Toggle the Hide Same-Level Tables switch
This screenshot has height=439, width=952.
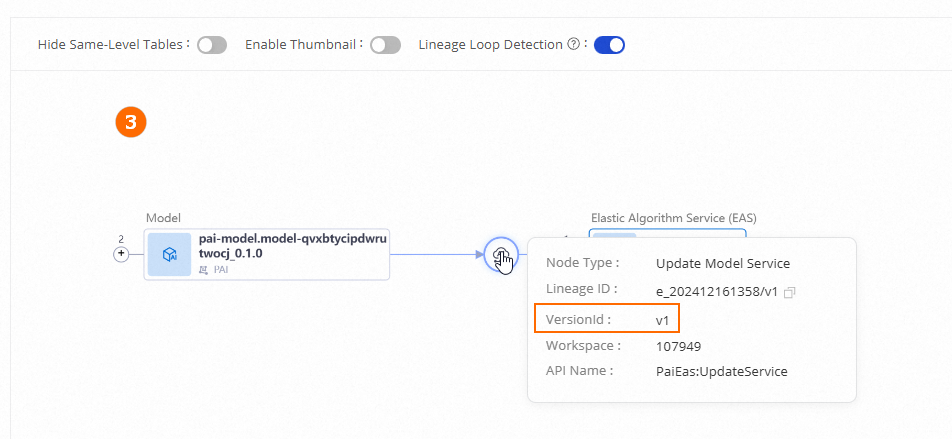pos(212,45)
